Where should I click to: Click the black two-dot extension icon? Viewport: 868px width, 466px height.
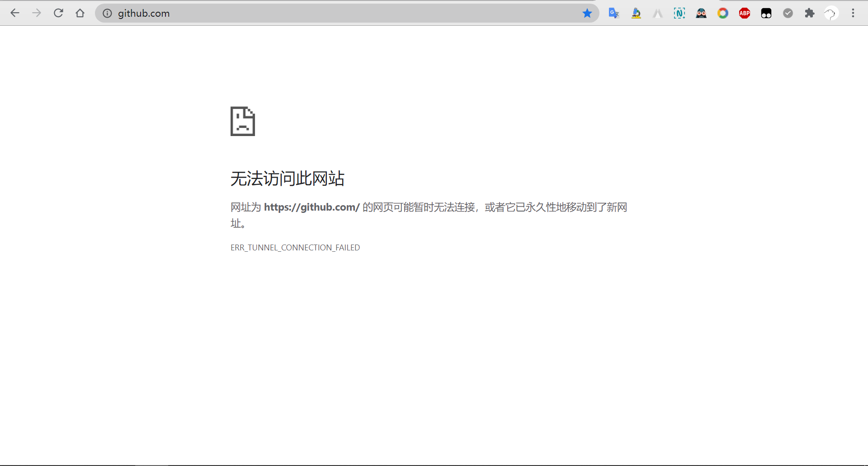pyautogui.click(x=766, y=13)
